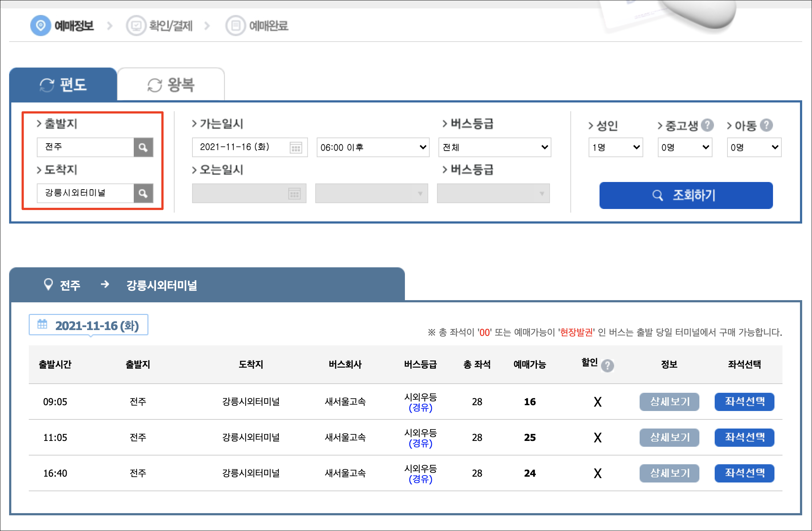
Task: Click the location pin icon beside 전주 route header
Action: coord(48,284)
